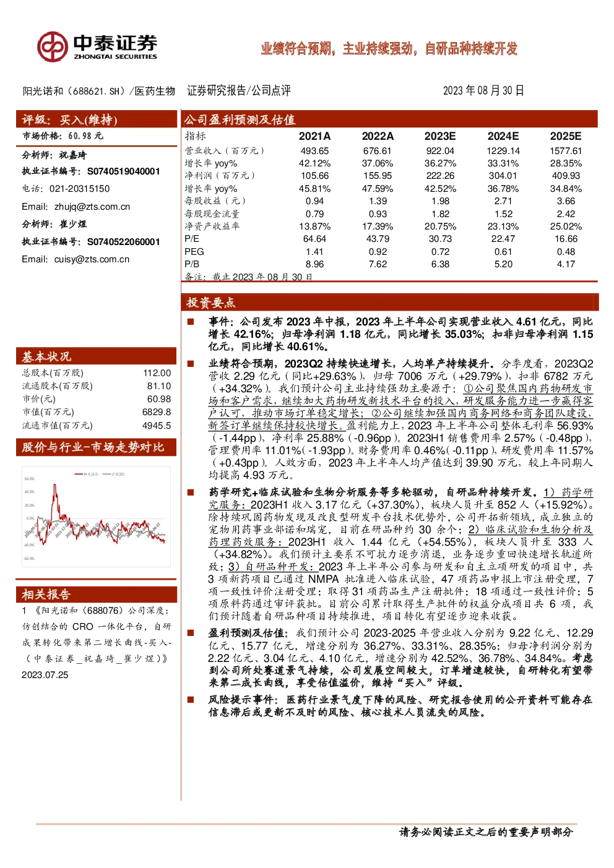Screen dimensions: 614x868
Task: Click the 2023E column header
Action: tap(440, 136)
